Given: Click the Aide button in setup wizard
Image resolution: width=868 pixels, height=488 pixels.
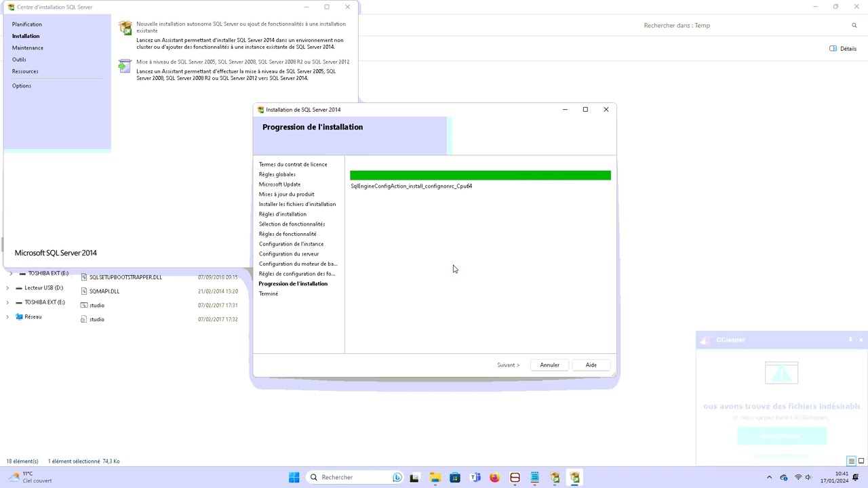Looking at the screenshot, I should coord(591,365).
